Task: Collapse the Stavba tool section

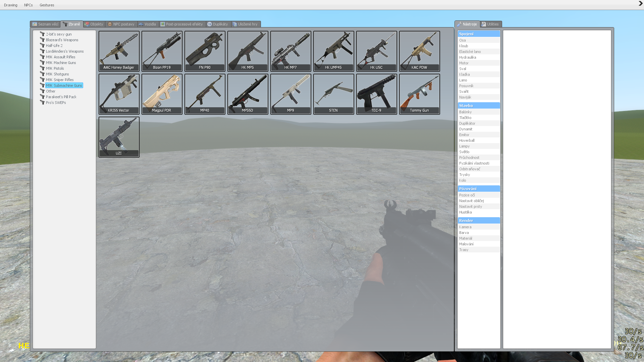Action: (x=479, y=106)
